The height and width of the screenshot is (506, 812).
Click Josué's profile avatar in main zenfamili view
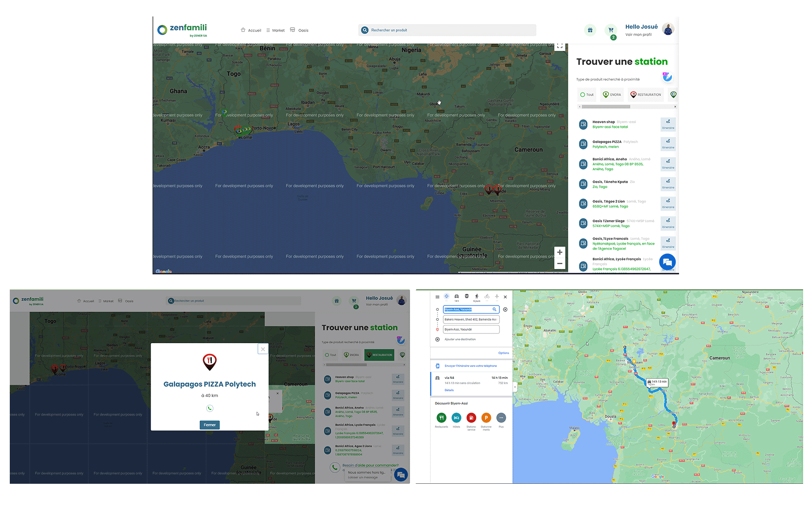pos(668,29)
